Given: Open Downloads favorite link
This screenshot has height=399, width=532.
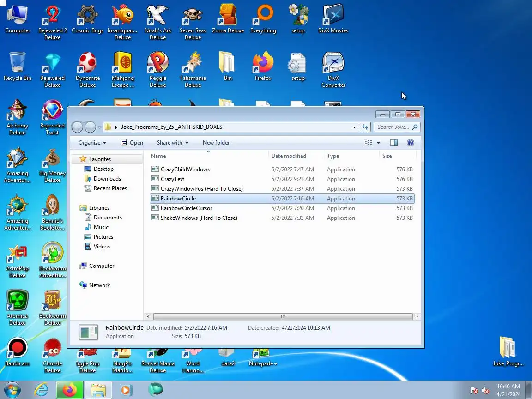Looking at the screenshot, I should (107, 178).
